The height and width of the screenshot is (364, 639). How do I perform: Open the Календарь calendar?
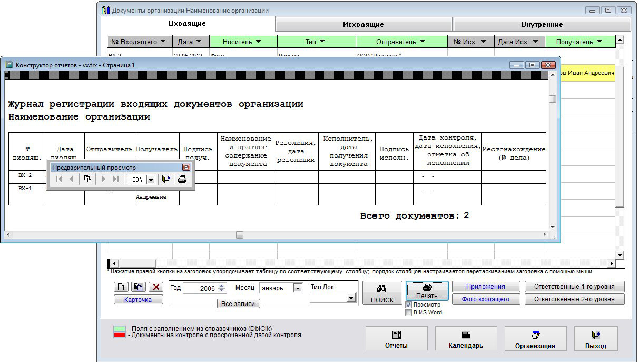(466, 339)
